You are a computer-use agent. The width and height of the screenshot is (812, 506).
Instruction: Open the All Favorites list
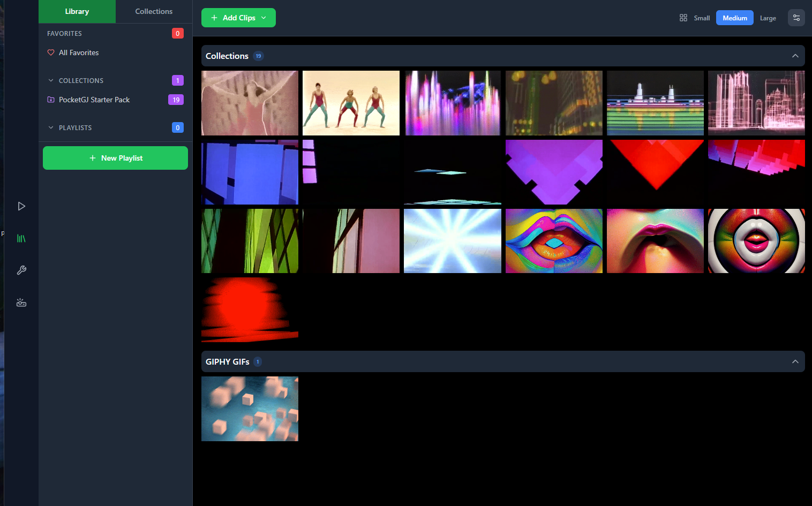pyautogui.click(x=79, y=52)
